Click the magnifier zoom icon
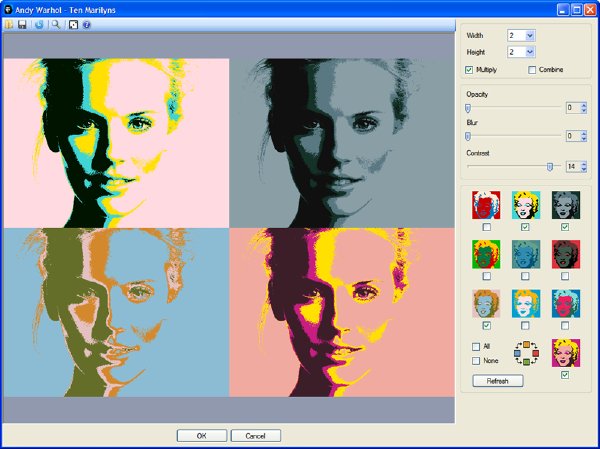Viewport: 600px width, 449px height. 56,25
